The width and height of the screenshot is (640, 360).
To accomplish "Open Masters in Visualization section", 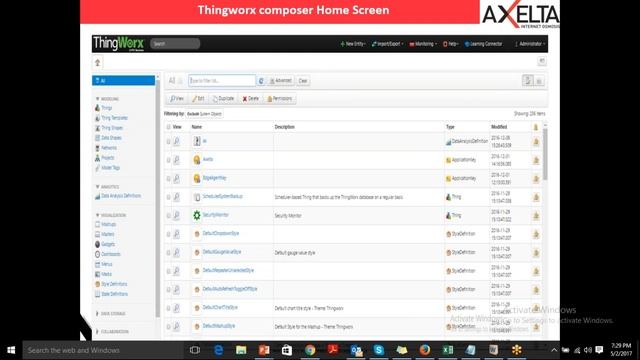I will coord(104,234).
